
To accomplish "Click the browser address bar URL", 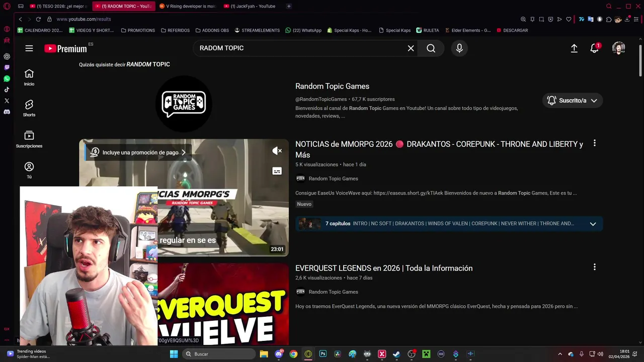I will click(x=84, y=19).
